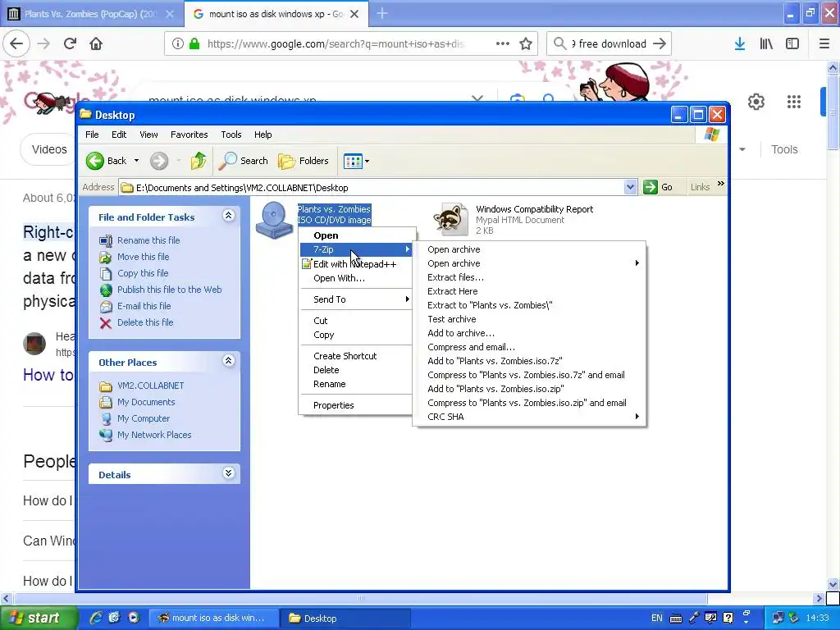This screenshot has width=840, height=630.
Task: Choose Open in context menu
Action: point(356,235)
